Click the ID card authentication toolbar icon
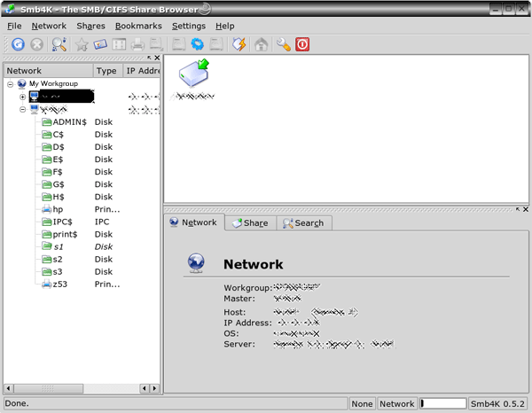This screenshot has height=413, width=532. 100,44
